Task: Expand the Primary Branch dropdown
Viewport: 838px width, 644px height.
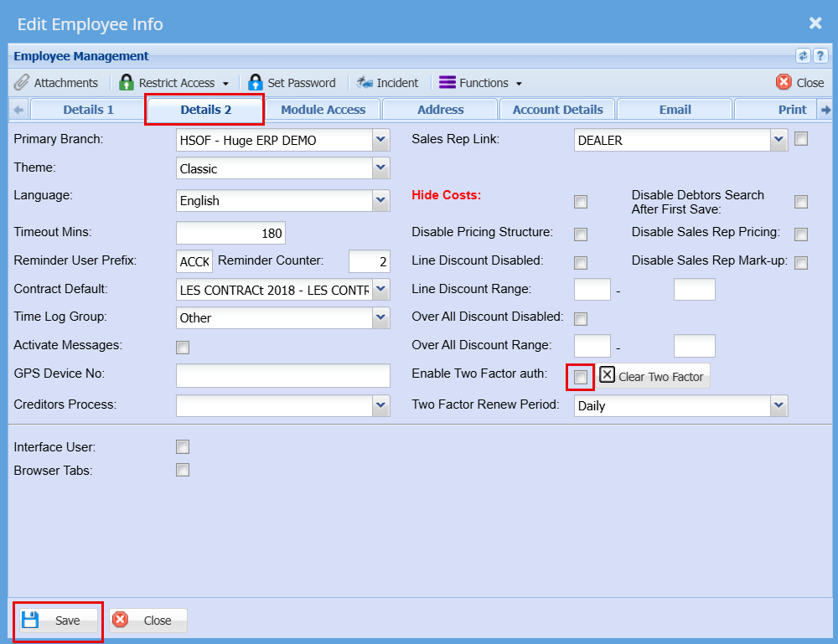Action: 381,140
